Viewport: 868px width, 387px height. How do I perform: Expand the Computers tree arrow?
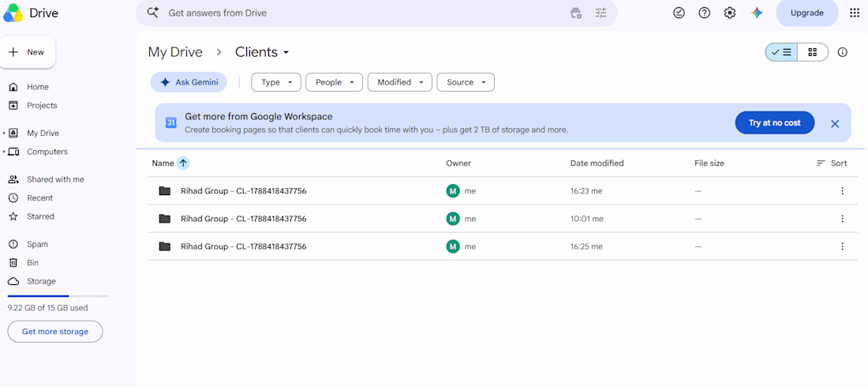coord(4,152)
